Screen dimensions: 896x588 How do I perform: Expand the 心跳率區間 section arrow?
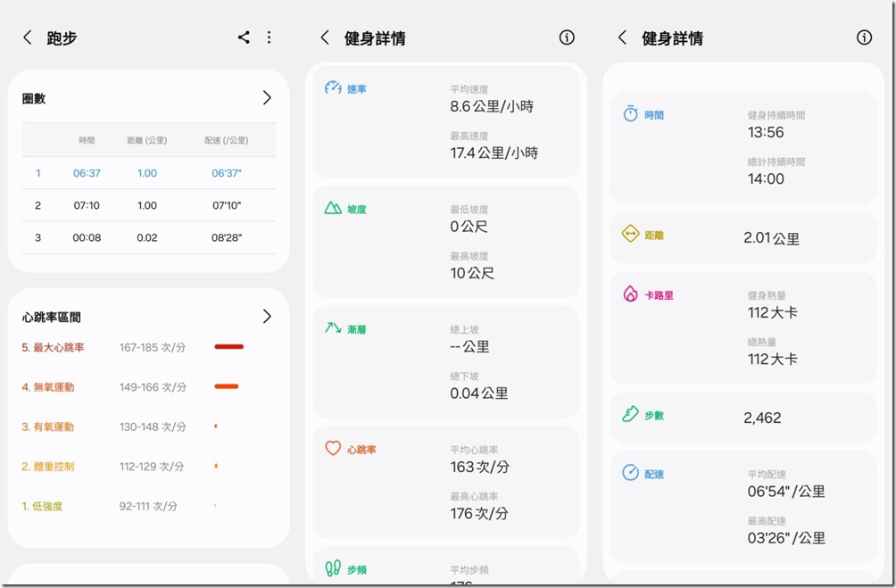(x=266, y=317)
